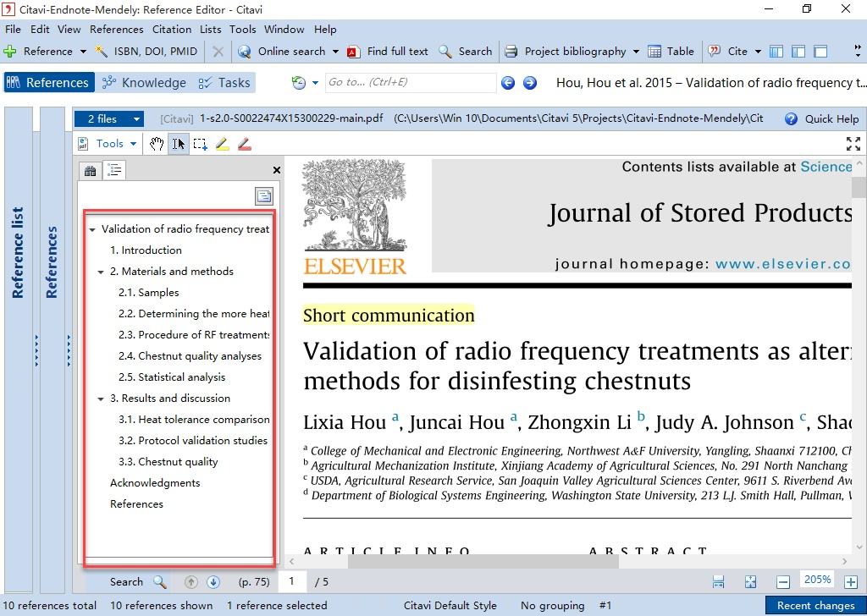867x616 pixels.
Task: Open Recent changes
Action: tap(815, 606)
